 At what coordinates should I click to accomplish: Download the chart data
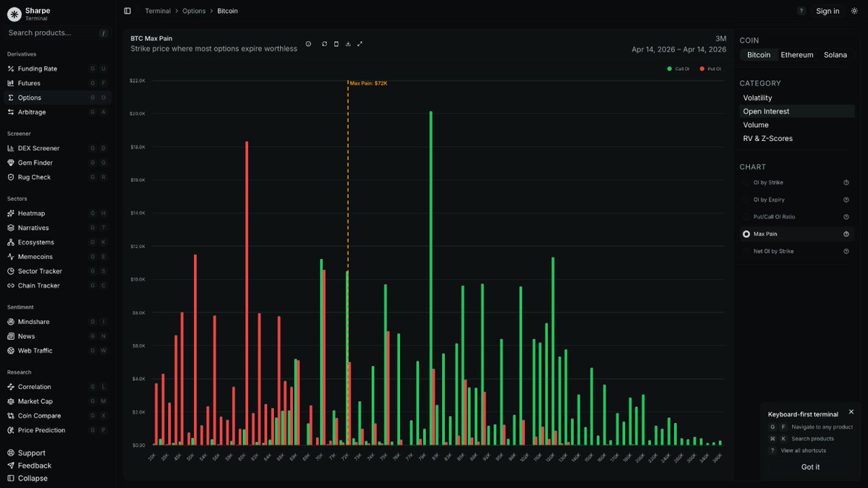[348, 44]
